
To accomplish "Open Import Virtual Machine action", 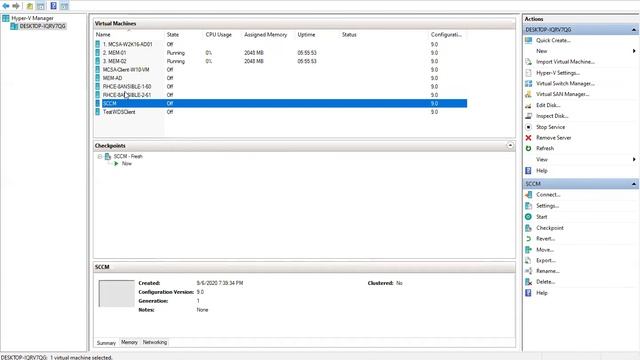I will tap(565, 62).
